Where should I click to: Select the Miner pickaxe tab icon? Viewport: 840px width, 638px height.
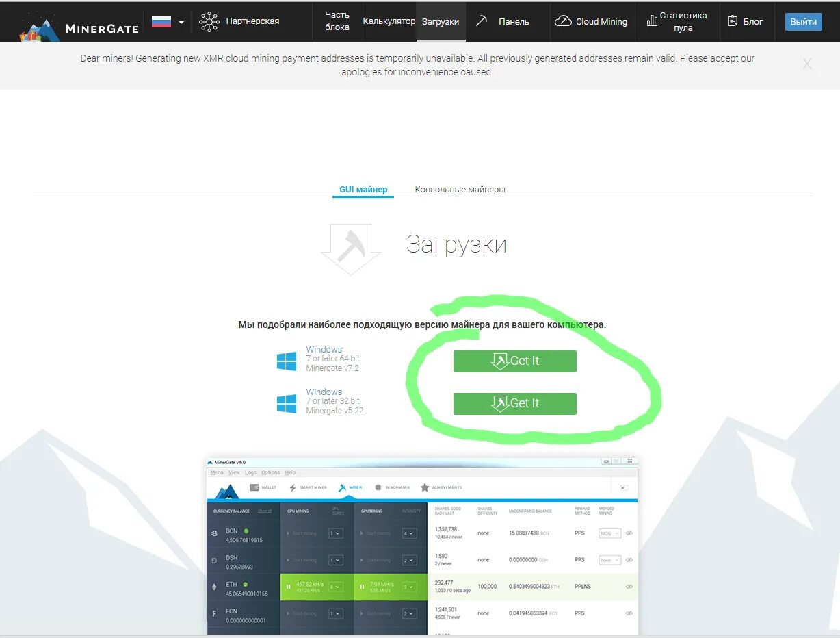coord(343,487)
